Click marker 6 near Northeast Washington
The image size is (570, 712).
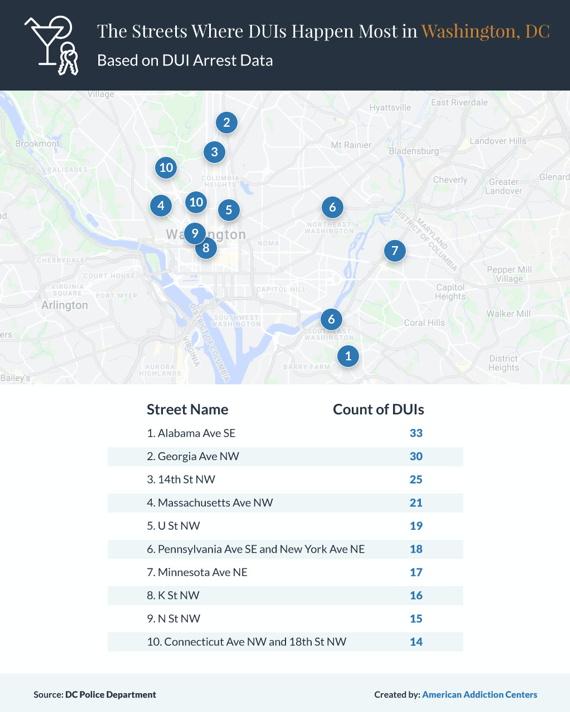tap(332, 208)
